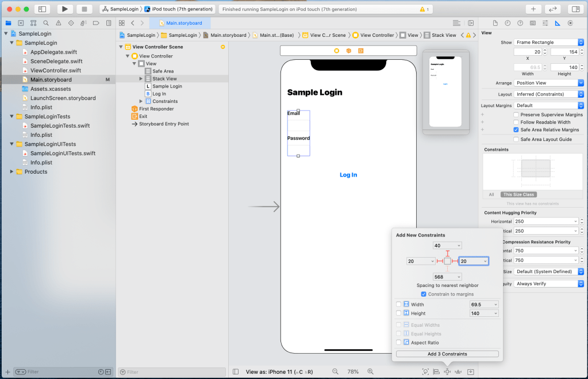The height and width of the screenshot is (379, 588).
Task: Click the Embed In button
Action: pyautogui.click(x=471, y=372)
